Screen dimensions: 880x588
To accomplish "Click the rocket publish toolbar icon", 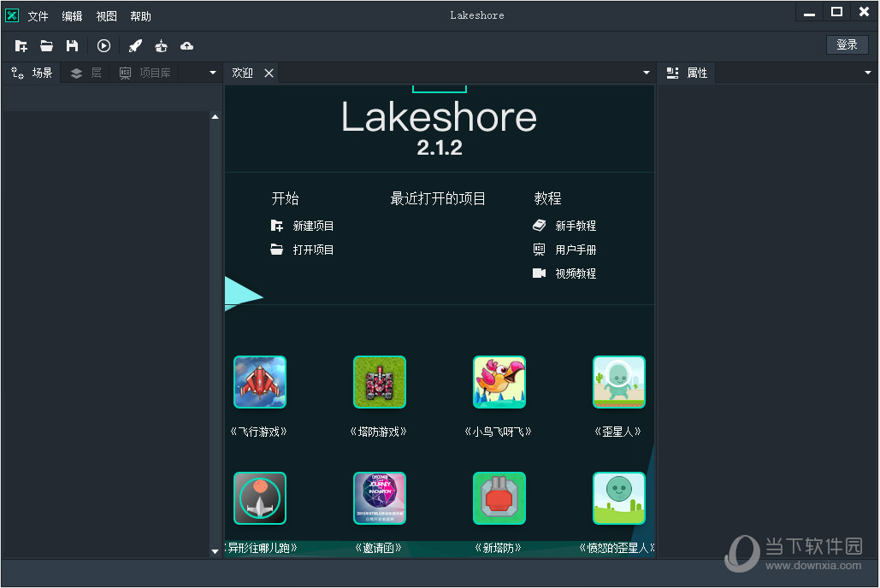I will click(x=135, y=46).
